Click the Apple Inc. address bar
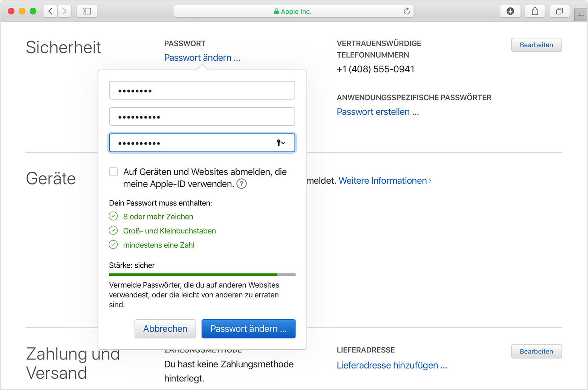588x390 pixels. pyautogui.click(x=294, y=11)
